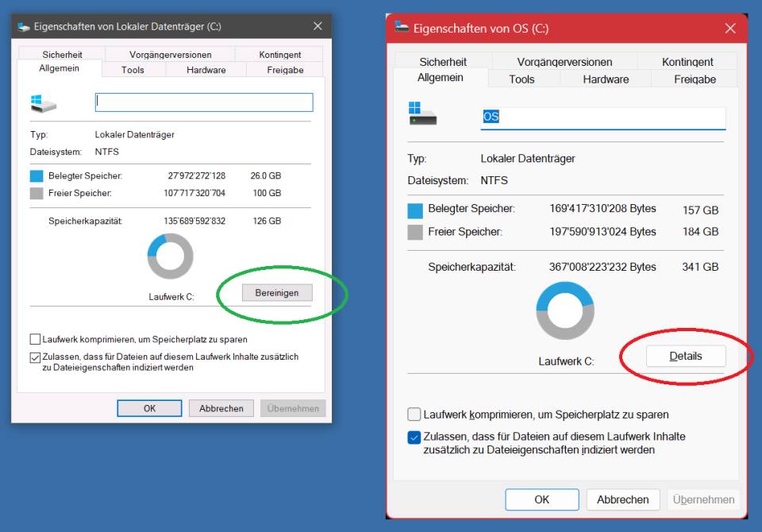This screenshot has height=532, width=762.
Task: Click the 184 GB free value in OS window
Action: click(700, 232)
